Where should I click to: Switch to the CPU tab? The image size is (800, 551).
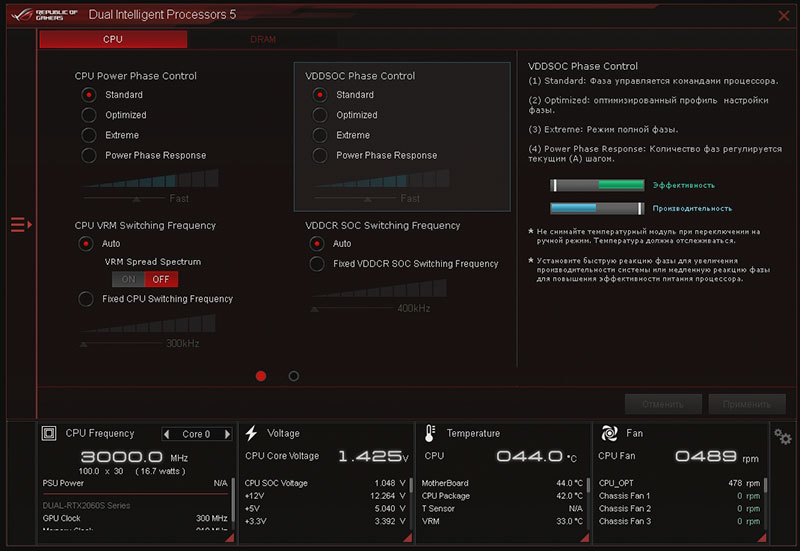coord(113,39)
